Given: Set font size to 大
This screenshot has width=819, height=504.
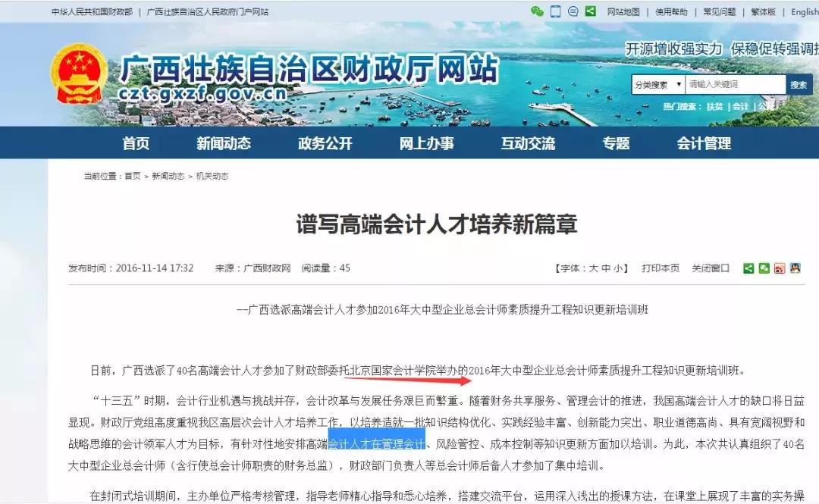Looking at the screenshot, I should [593, 268].
